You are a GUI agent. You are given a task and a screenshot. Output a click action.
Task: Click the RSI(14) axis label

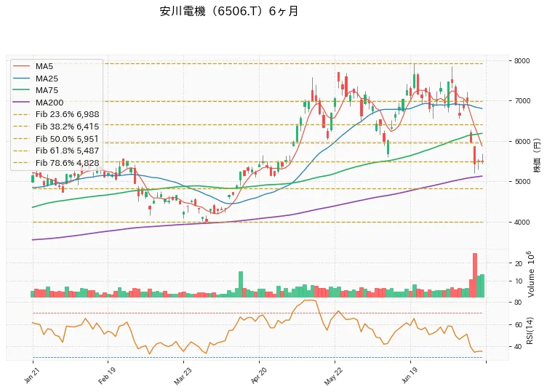point(530,331)
